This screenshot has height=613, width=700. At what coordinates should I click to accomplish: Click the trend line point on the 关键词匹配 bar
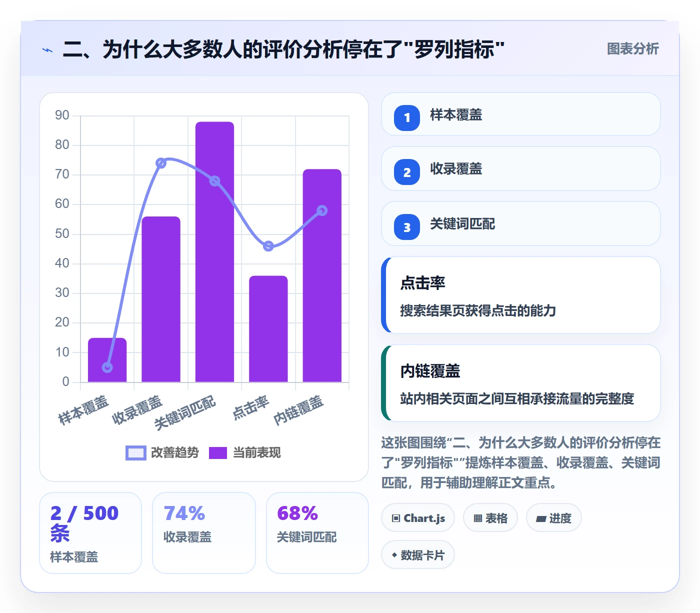point(214,181)
